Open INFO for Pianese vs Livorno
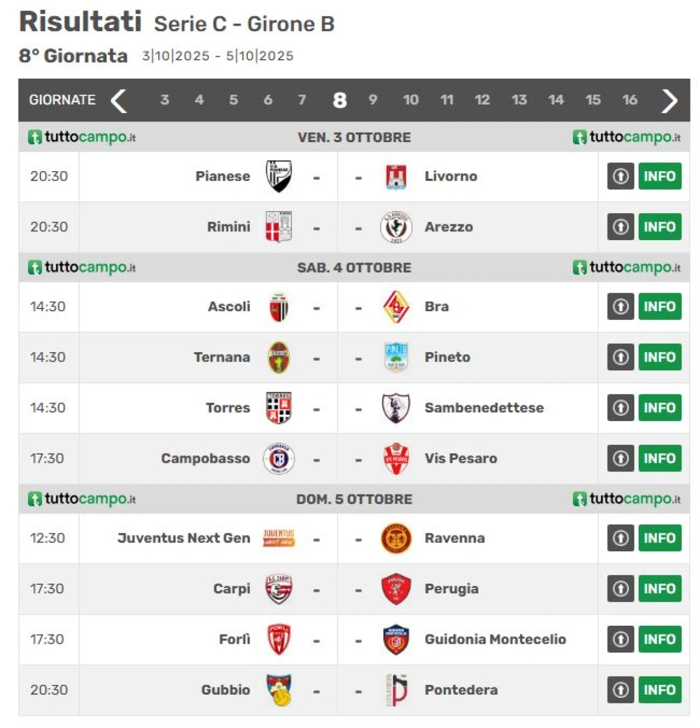 [x=660, y=176]
